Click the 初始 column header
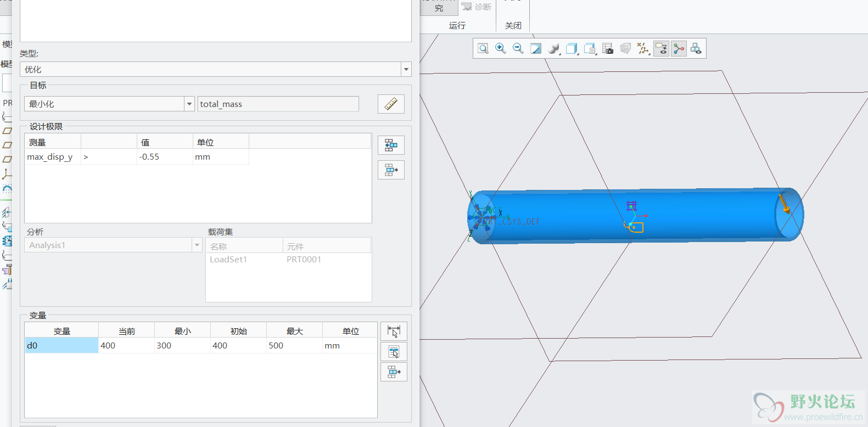The width and height of the screenshot is (868, 427). click(x=238, y=330)
